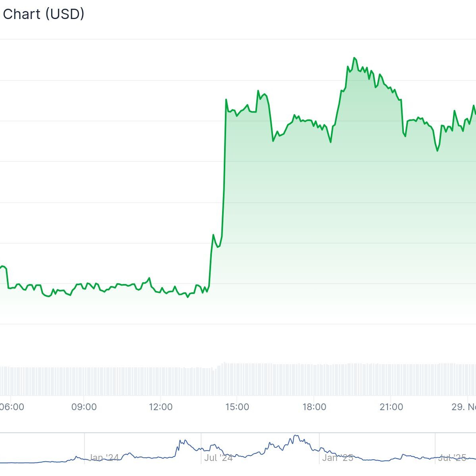
Task: Click the price line's first spike top near 15:00
Action: [226, 100]
